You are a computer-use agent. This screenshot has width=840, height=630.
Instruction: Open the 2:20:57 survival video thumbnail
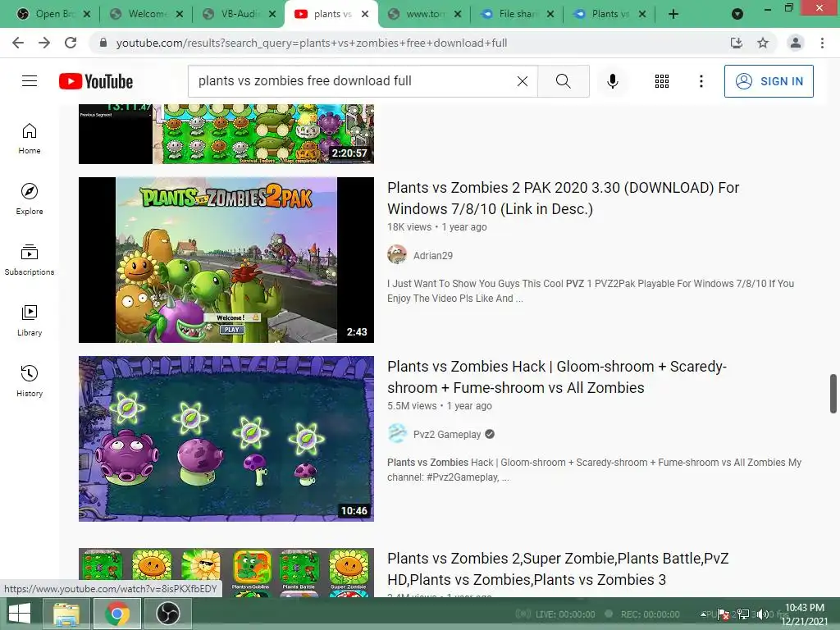226,134
